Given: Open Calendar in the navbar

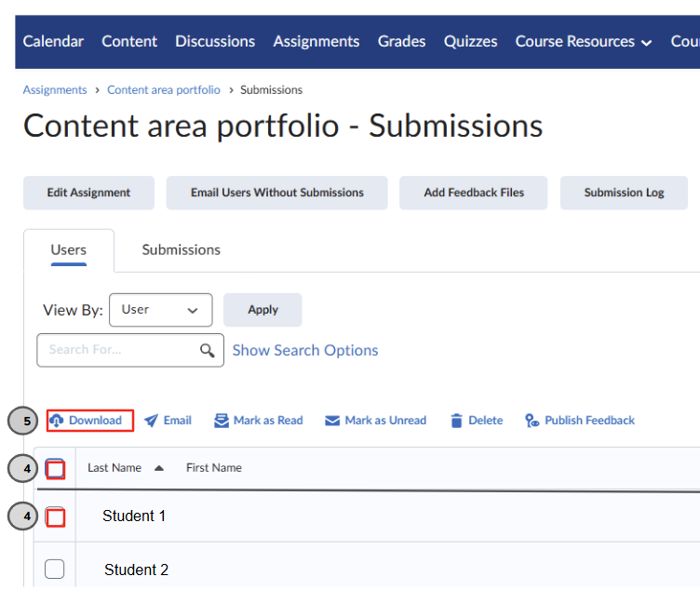Looking at the screenshot, I should point(53,42).
